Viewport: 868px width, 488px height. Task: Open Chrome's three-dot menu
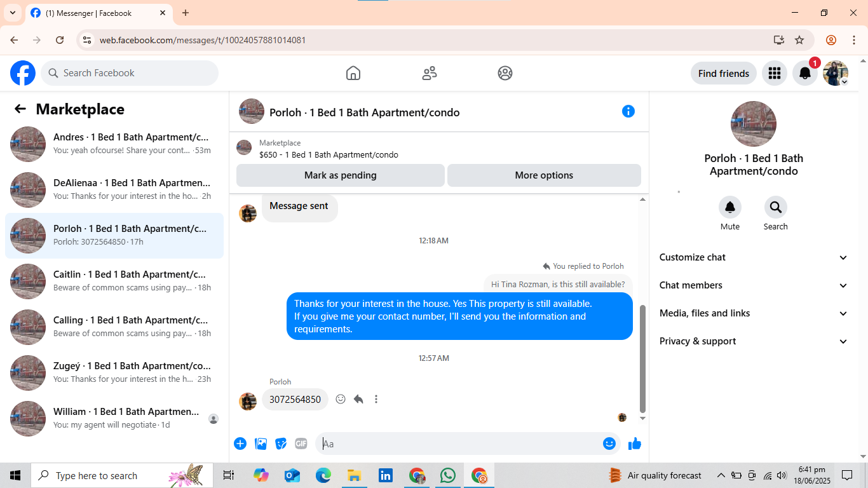(x=854, y=40)
